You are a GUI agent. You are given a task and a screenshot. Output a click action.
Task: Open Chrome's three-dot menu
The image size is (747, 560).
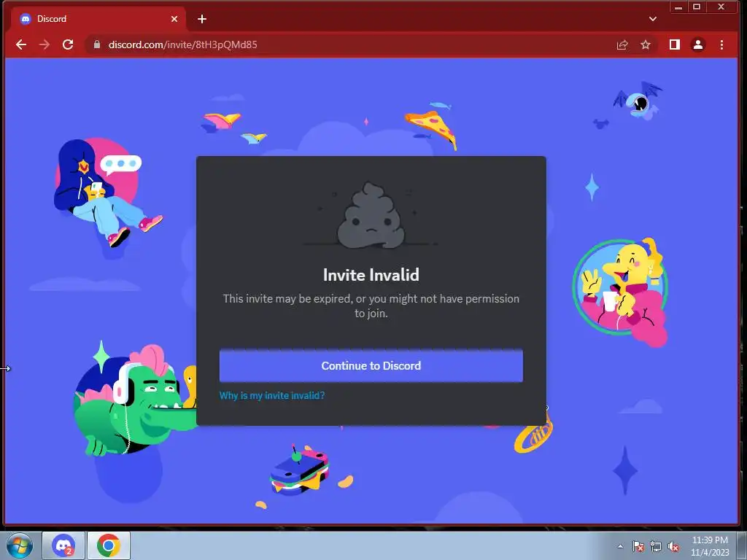pos(721,44)
